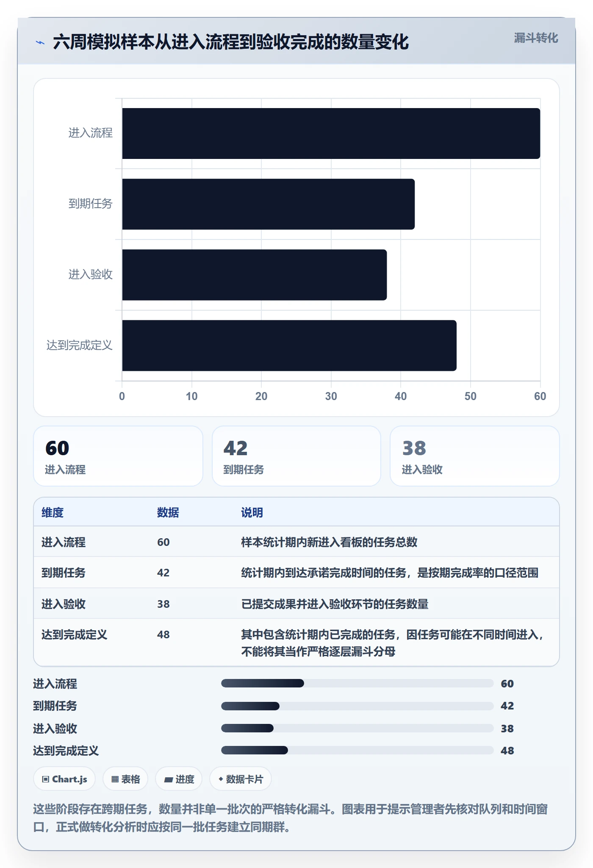
Task: Click the 38 进入验收 data card
Action: click(x=475, y=456)
